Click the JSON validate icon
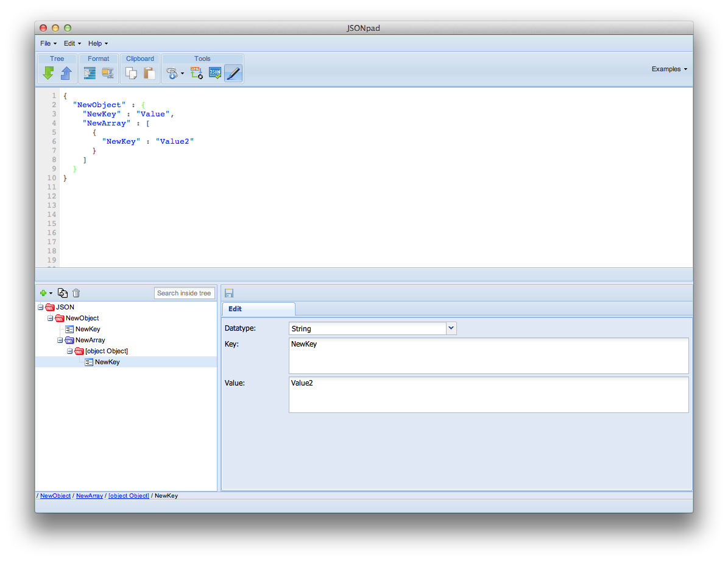This screenshot has width=728, height=561. (215, 73)
